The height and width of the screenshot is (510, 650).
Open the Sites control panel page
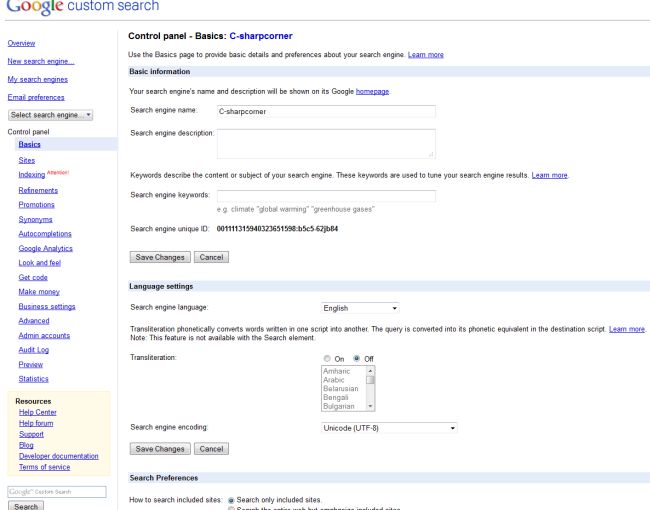click(x=27, y=160)
